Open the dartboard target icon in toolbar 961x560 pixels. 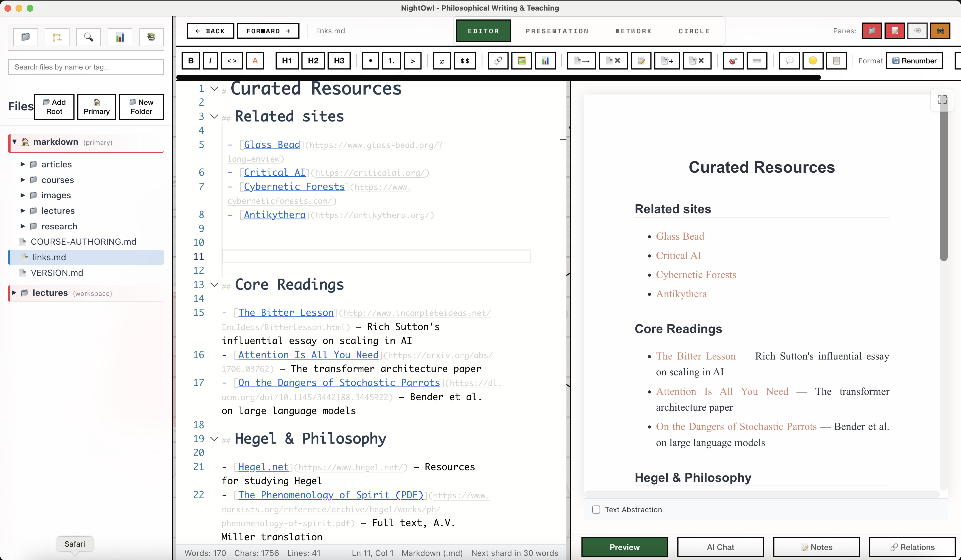(x=733, y=60)
